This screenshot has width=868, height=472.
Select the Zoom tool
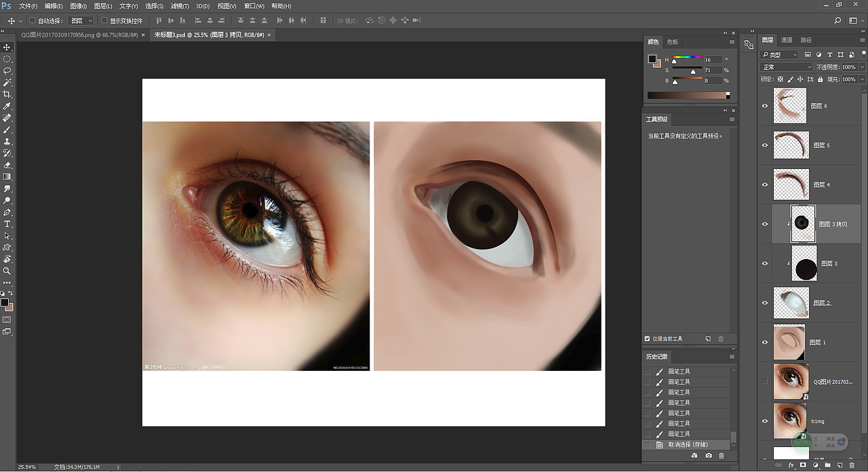[x=7, y=271]
